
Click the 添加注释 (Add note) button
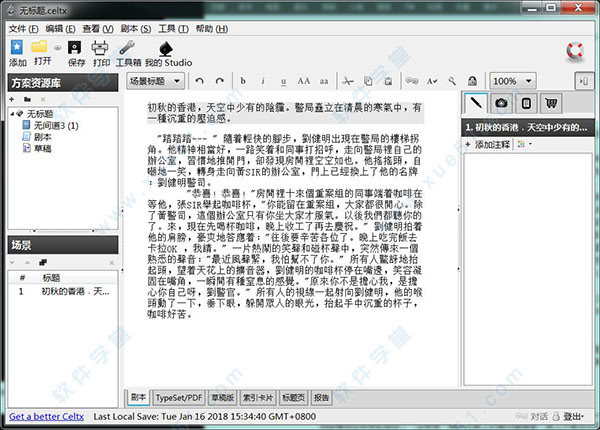click(x=490, y=145)
